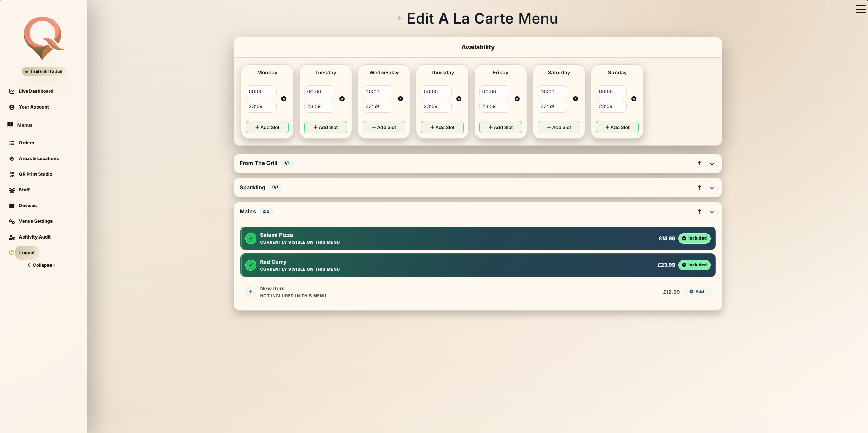The height and width of the screenshot is (433, 868).
Task: Add a slot for Sunday
Action: point(617,128)
